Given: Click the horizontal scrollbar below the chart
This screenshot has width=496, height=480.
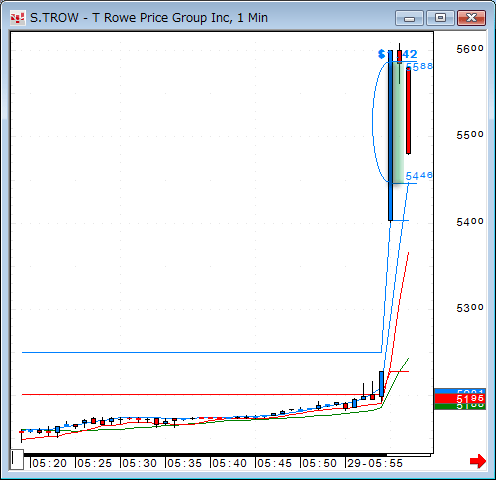Looking at the screenshot, I should click(227, 454).
